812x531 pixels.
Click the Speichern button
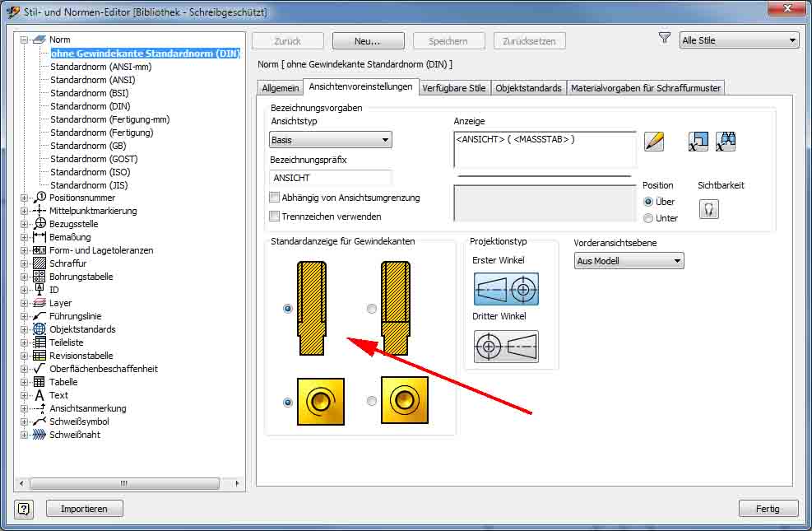coord(448,41)
